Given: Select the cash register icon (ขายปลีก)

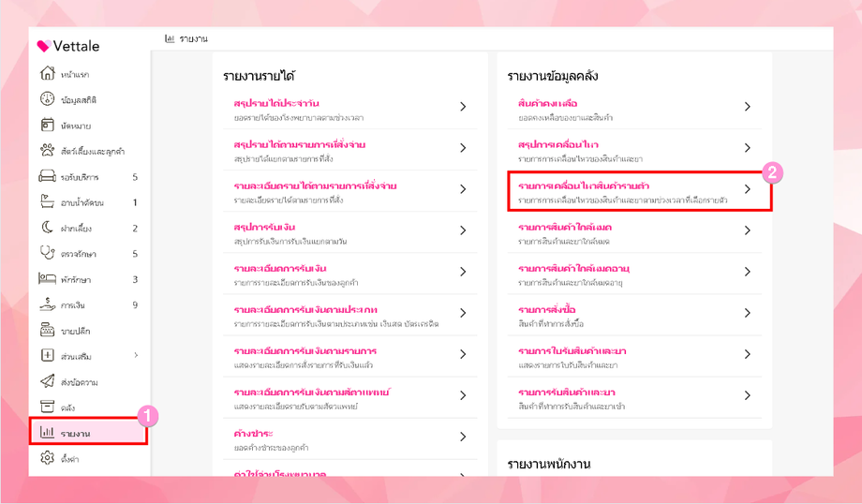Looking at the screenshot, I should click(48, 331).
